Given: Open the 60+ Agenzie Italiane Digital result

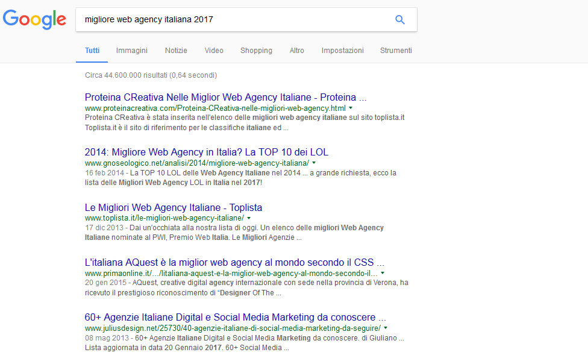Looking at the screenshot, I should tap(235, 317).
